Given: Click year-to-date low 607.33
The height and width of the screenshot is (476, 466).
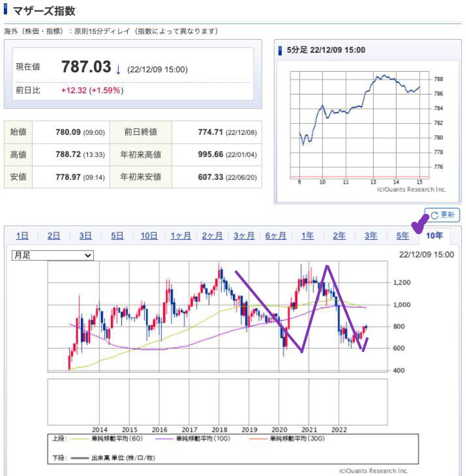Looking at the screenshot, I should point(211,177).
